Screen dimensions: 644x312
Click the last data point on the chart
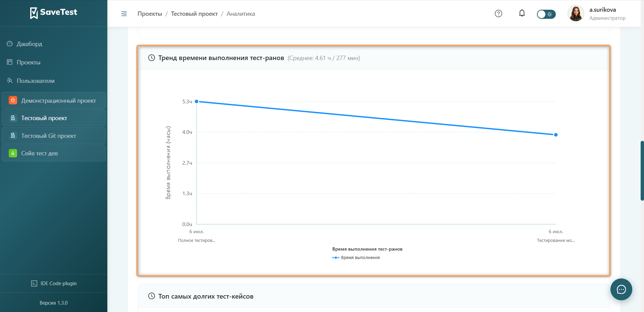[556, 135]
